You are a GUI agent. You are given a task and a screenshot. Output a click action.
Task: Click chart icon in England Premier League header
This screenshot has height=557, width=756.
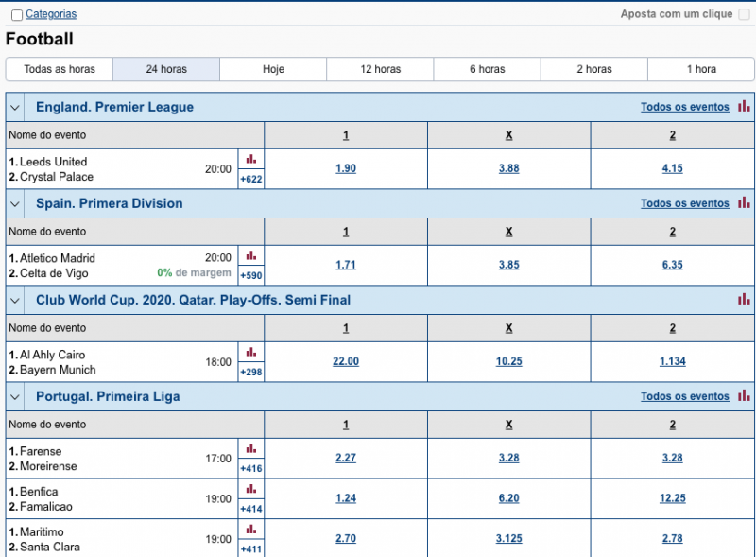tap(744, 107)
